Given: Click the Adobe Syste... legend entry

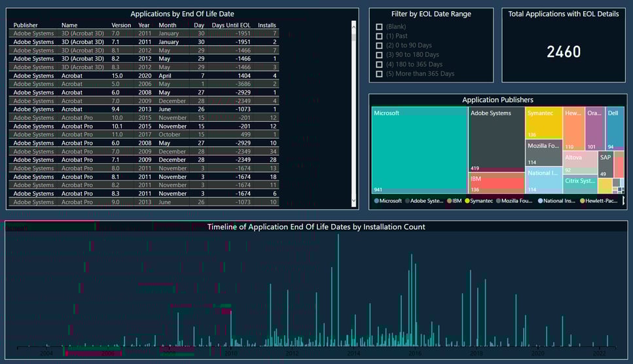Looking at the screenshot, I should (424, 200).
